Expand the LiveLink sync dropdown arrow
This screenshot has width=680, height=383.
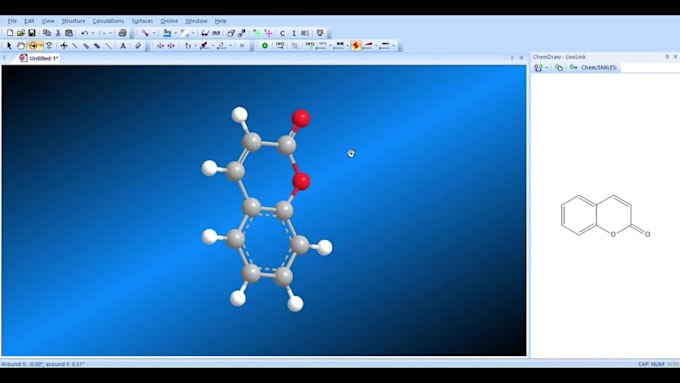point(546,68)
